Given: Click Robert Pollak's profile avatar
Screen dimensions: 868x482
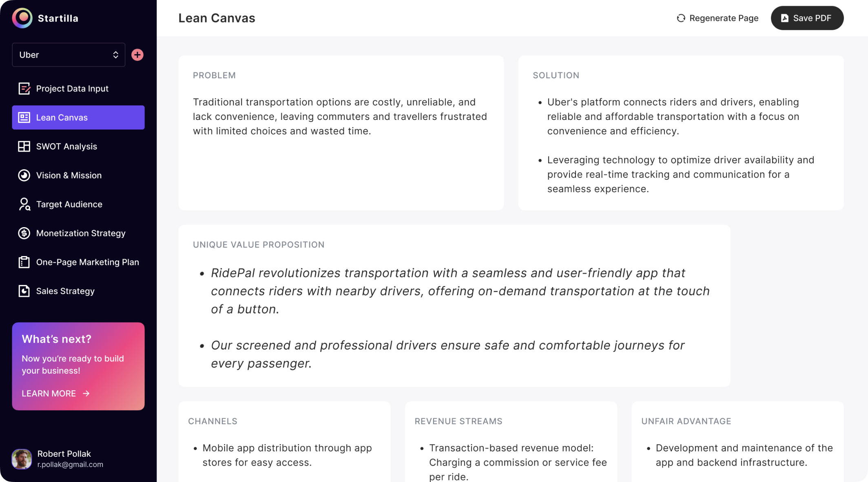Looking at the screenshot, I should (x=22, y=459).
